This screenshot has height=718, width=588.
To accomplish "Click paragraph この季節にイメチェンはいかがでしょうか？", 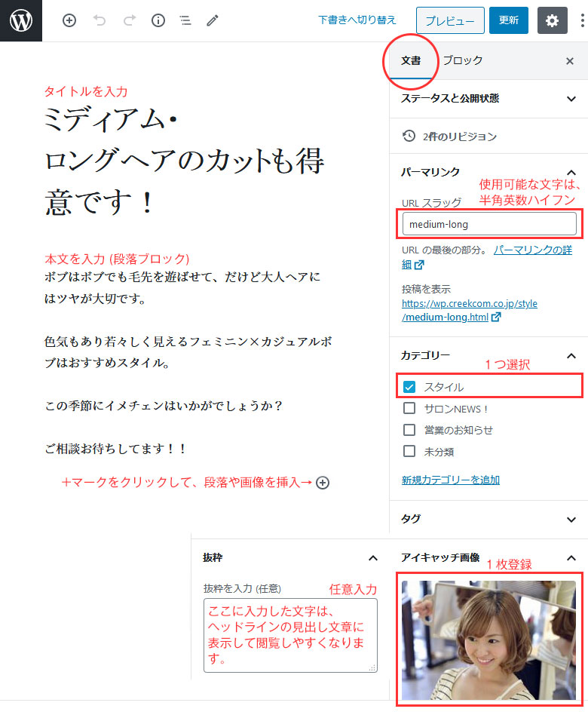I will [x=164, y=406].
